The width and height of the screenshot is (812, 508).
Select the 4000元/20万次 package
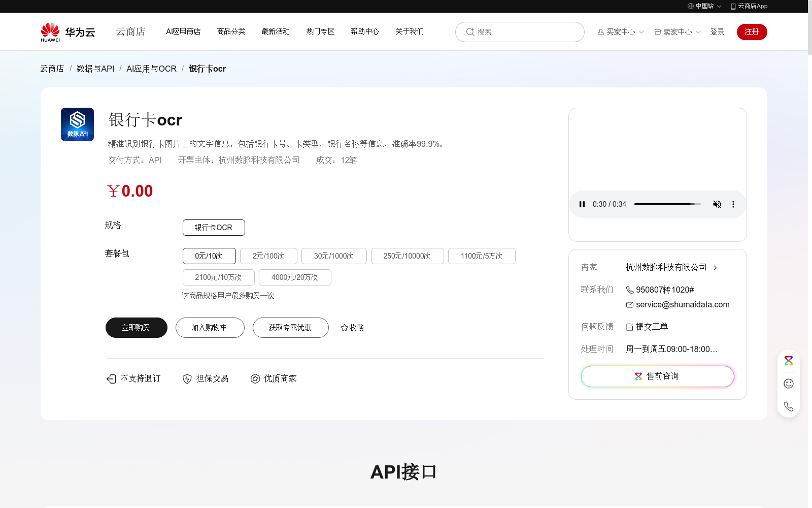[295, 277]
